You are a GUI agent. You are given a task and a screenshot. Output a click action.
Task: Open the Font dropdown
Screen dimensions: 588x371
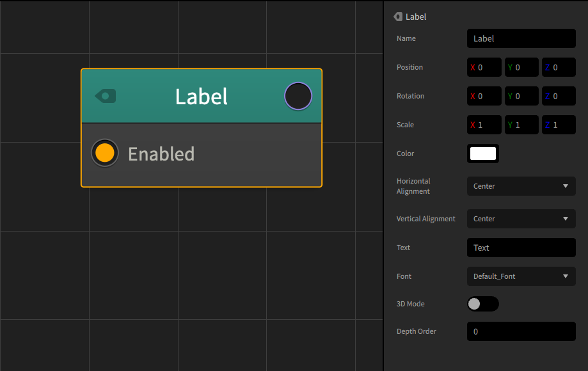click(x=521, y=276)
